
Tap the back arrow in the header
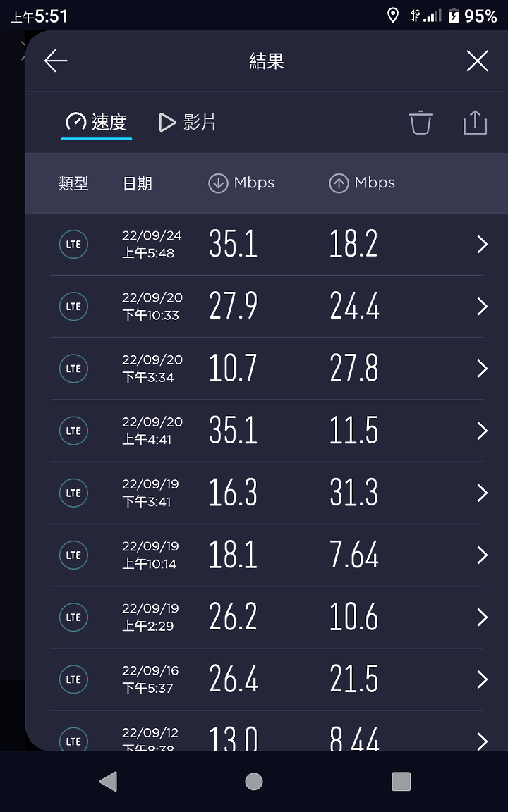56,61
